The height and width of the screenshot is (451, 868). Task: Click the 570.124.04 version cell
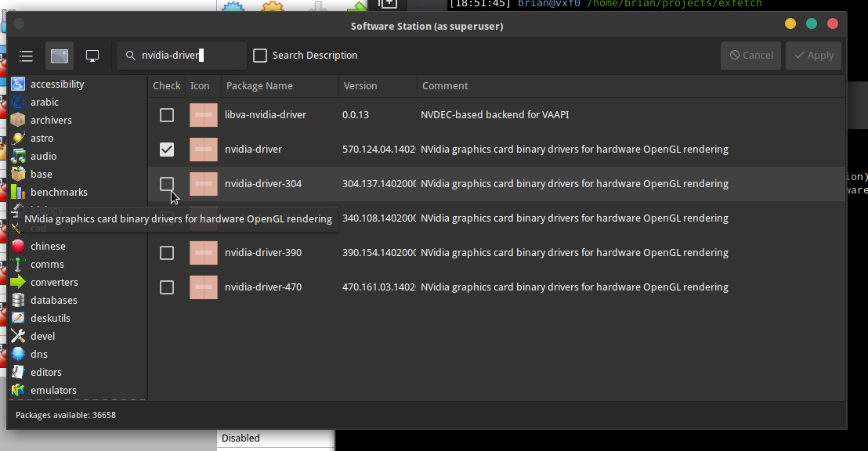(378, 150)
